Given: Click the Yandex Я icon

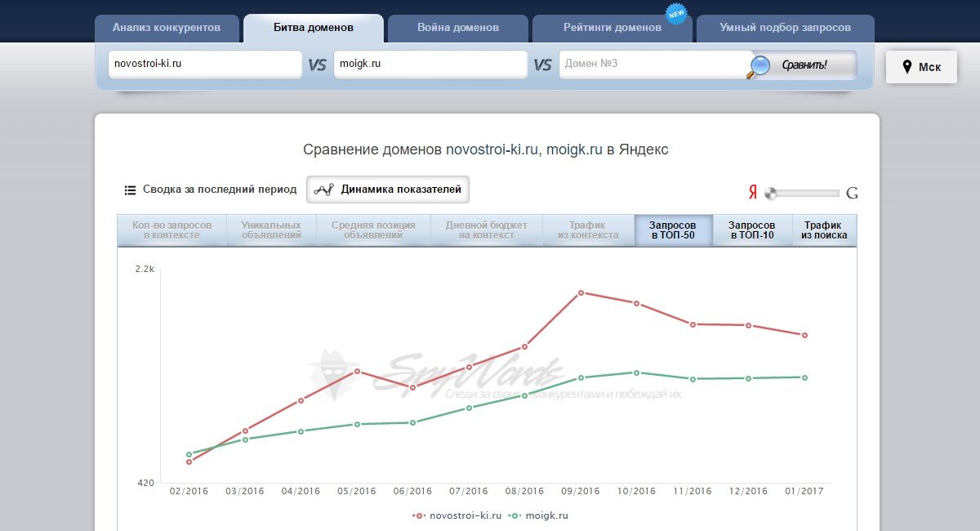Looking at the screenshot, I should (x=753, y=194).
